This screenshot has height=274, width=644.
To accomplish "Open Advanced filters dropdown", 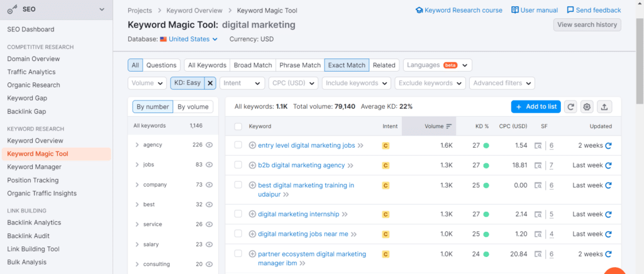I will click(502, 83).
